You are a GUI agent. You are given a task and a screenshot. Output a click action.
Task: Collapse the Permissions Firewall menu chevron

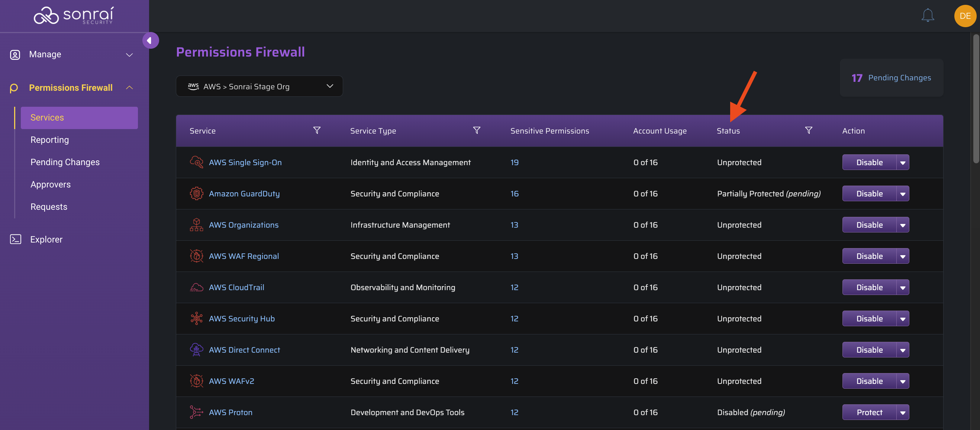point(129,88)
